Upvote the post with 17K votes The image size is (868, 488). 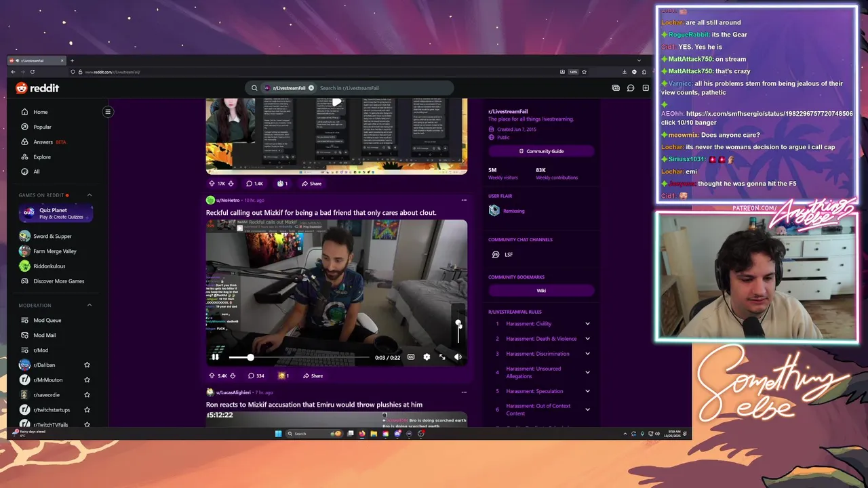pyautogui.click(x=212, y=184)
